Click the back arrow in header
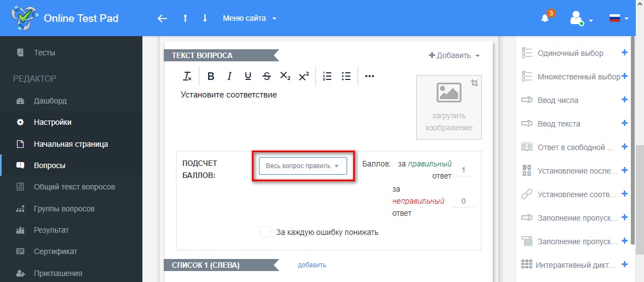Image resolution: width=644 pixels, height=282 pixels. pyautogui.click(x=162, y=19)
